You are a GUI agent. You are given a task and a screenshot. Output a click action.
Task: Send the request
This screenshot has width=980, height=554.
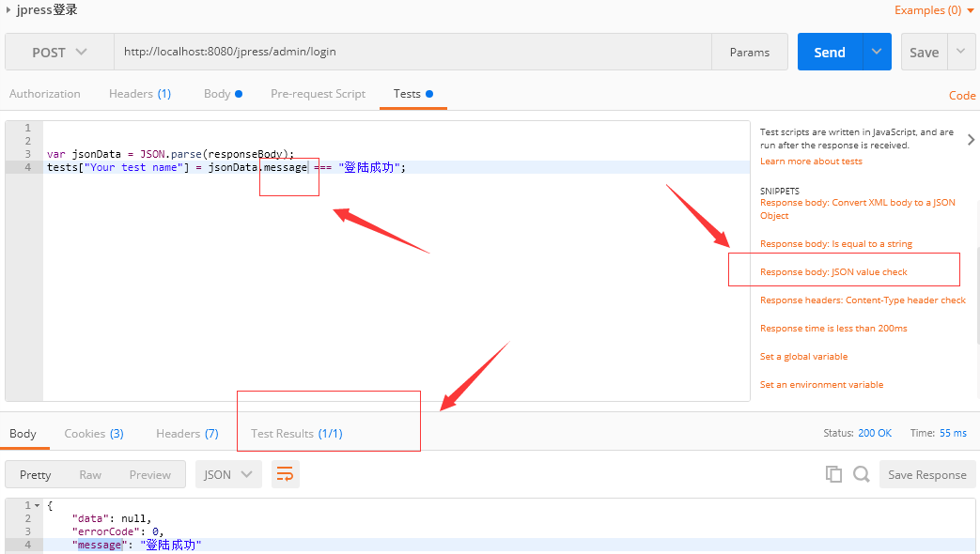tap(830, 53)
